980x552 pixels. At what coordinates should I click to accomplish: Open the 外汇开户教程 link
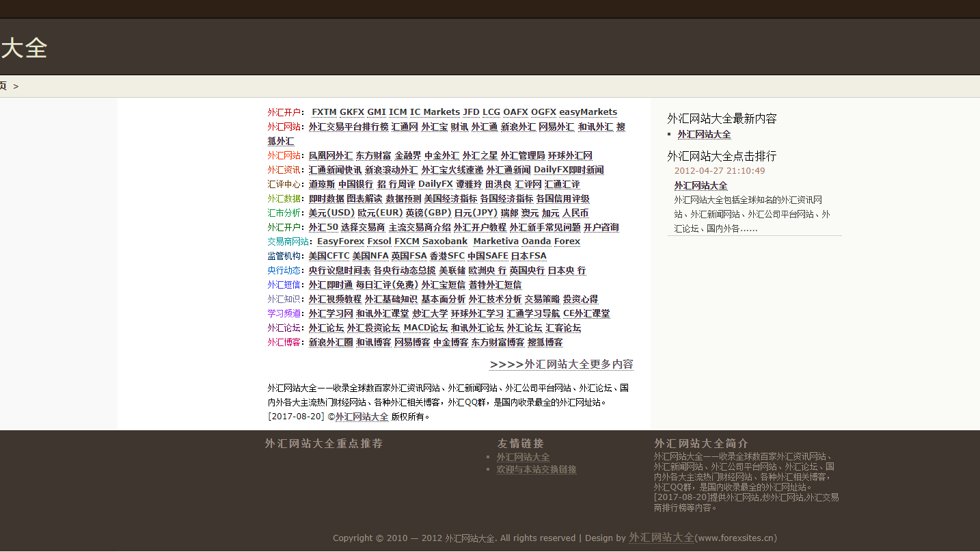(480, 227)
